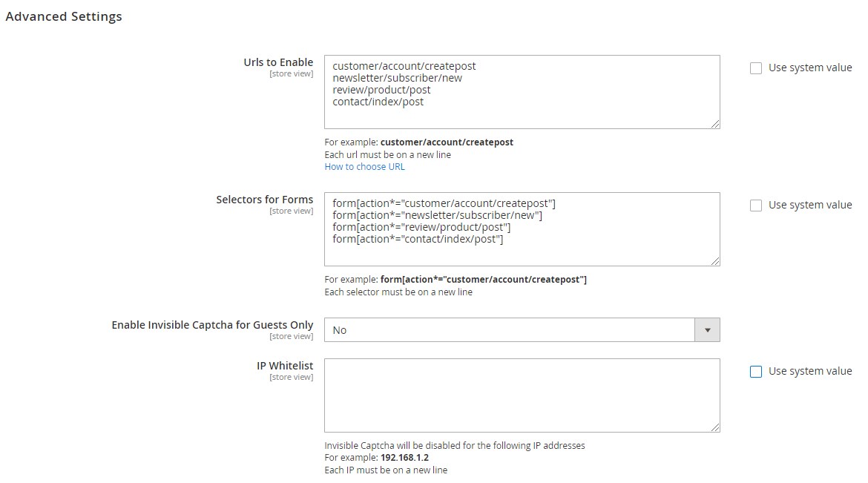
Task: Click the Urls to Enable label
Action: pyautogui.click(x=278, y=62)
